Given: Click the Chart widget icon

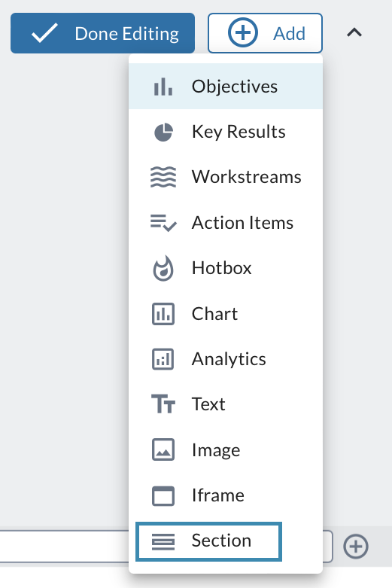Looking at the screenshot, I should [x=163, y=314].
